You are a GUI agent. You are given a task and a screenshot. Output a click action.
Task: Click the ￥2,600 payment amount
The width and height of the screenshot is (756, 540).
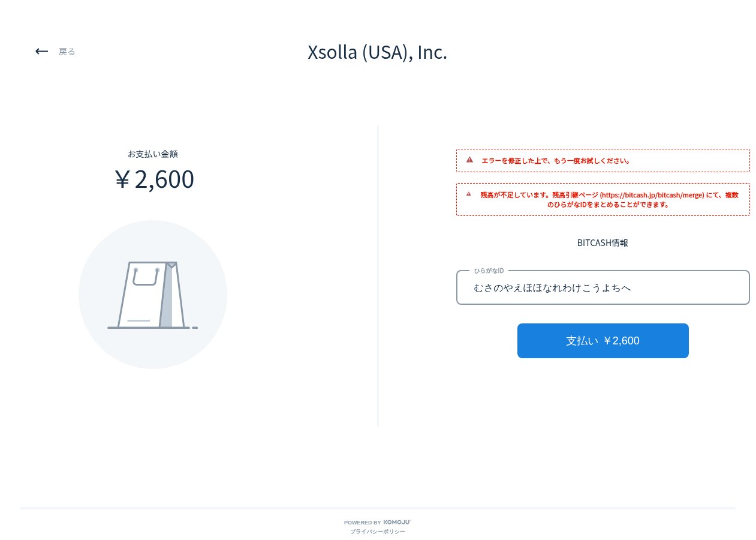154,179
